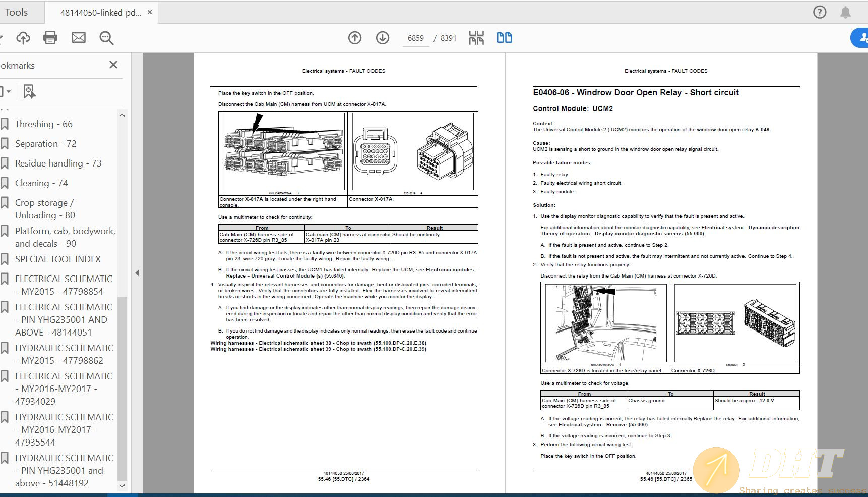The width and height of the screenshot is (868, 497).
Task: Click the 'Should be continuity' result cell
Action: tap(434, 237)
